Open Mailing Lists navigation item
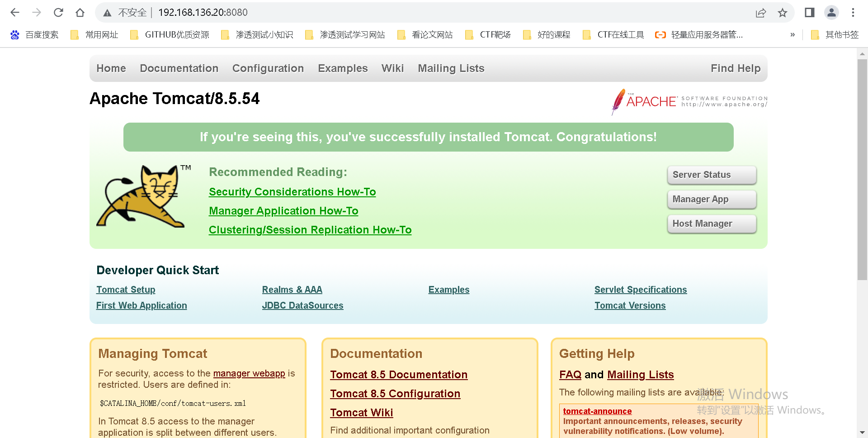Screen dimensions: 868x438 pyautogui.click(x=451, y=68)
